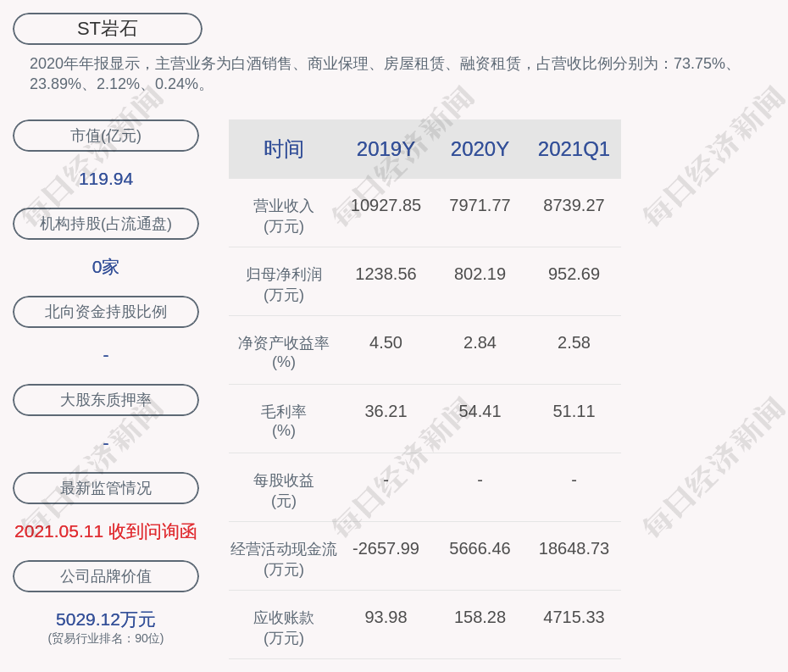
Task: Click the 大股东质押率 label button
Action: (x=106, y=400)
